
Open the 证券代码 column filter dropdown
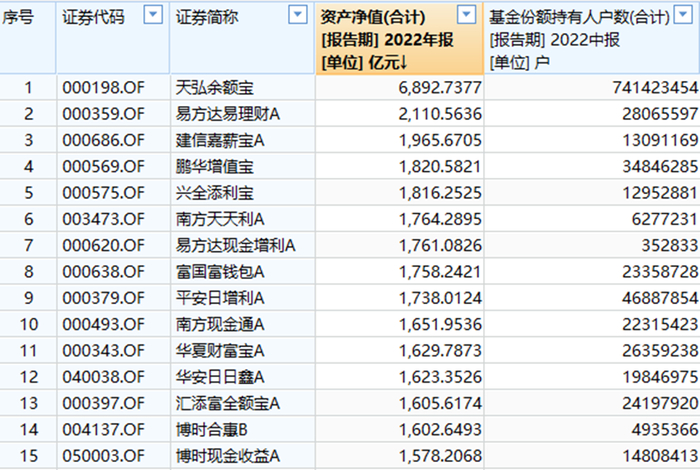(x=153, y=15)
